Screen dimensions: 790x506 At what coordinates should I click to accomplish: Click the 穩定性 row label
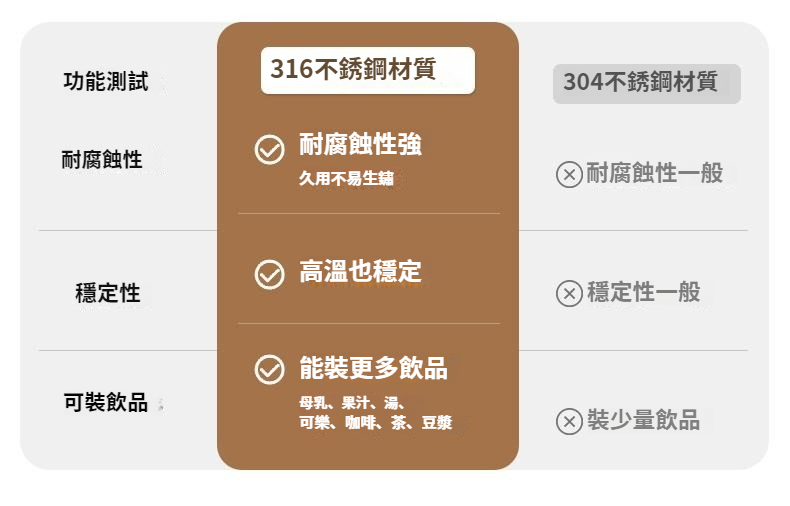108,293
